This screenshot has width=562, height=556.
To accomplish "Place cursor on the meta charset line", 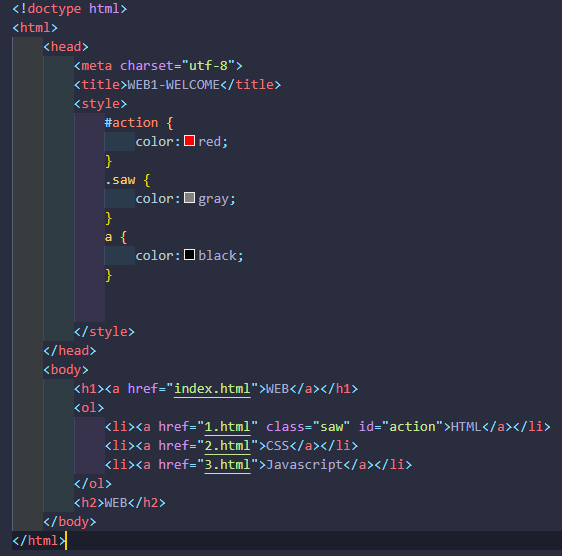I will (158, 66).
